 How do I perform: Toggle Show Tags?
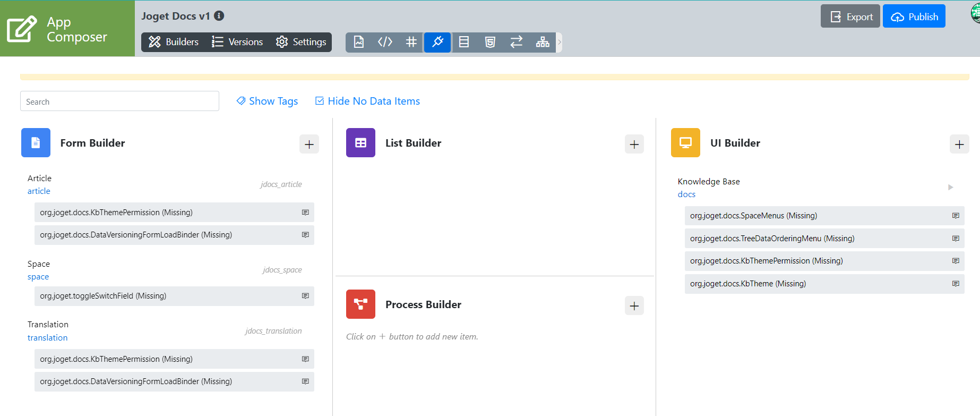[x=267, y=101]
